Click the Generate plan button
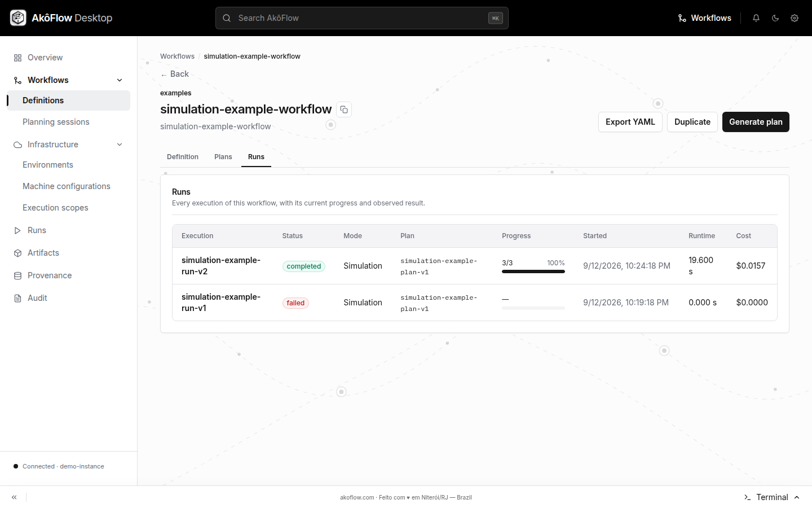The width and height of the screenshot is (812, 508). pos(756,122)
